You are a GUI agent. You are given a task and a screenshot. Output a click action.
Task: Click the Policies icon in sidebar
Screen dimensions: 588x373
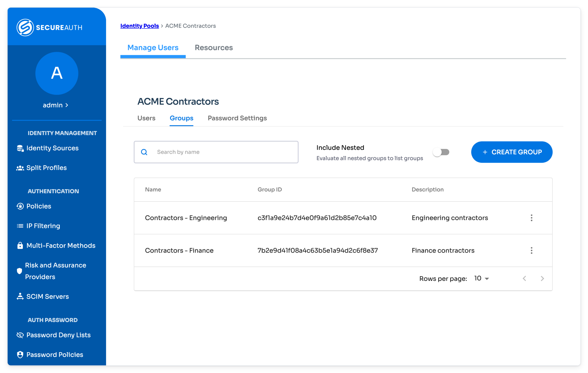20,206
